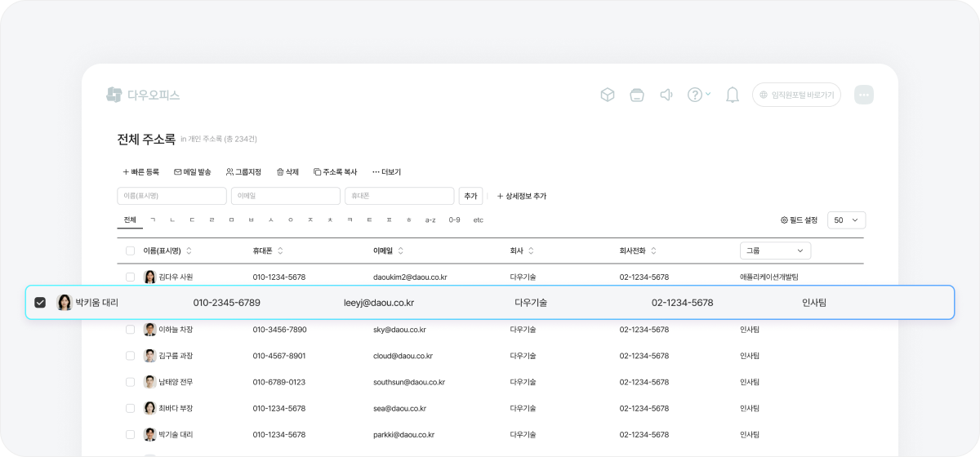Focus the 이름(표시명) input field
Screen dimensions: 980x457
tap(171, 196)
